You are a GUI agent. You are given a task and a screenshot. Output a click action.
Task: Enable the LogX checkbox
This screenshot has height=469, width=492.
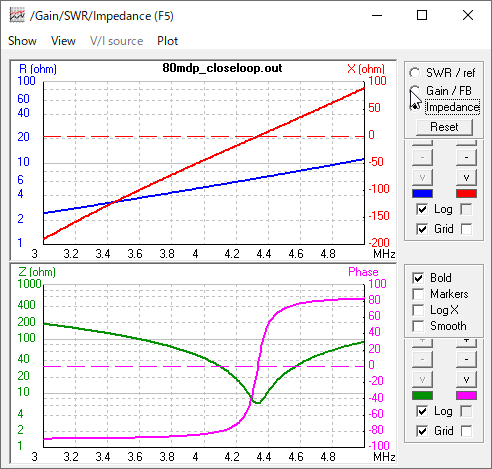pyautogui.click(x=418, y=310)
